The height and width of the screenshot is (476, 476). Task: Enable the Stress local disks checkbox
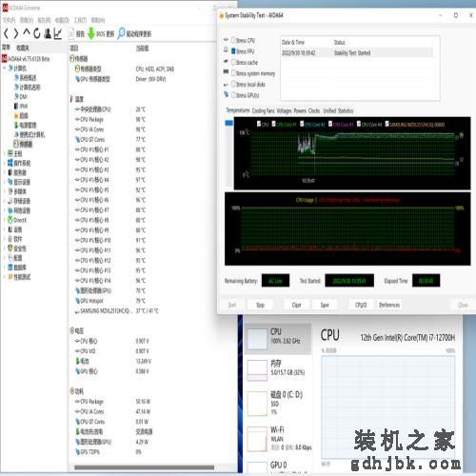pyautogui.click(x=233, y=84)
